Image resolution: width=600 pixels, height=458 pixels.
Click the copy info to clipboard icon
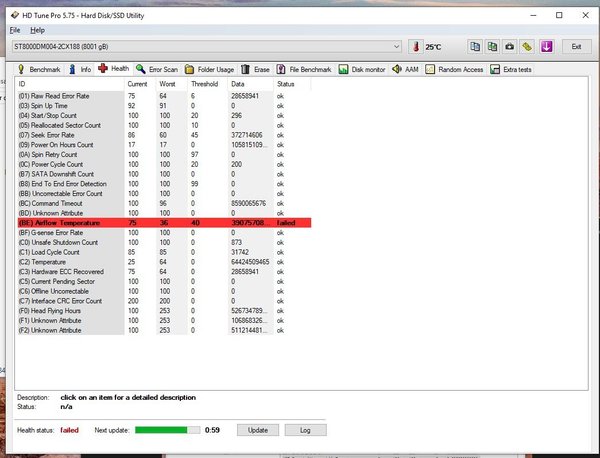(475, 47)
